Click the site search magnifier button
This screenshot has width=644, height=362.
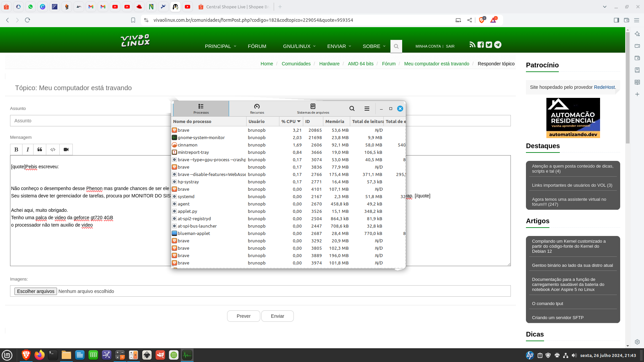pos(396,46)
